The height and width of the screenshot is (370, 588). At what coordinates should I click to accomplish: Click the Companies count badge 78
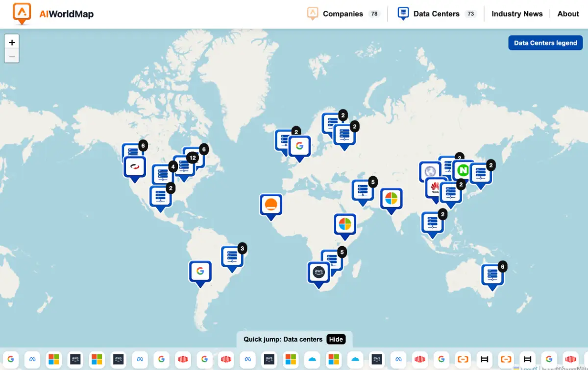pyautogui.click(x=374, y=14)
